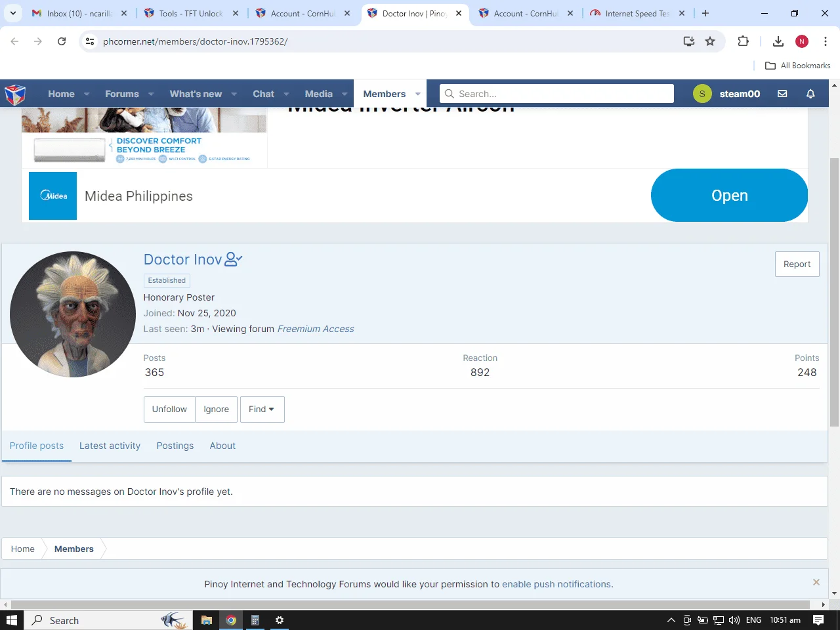Image resolution: width=840 pixels, height=630 pixels.
Task: Click the steam00 user avatar icon
Action: tap(702, 94)
